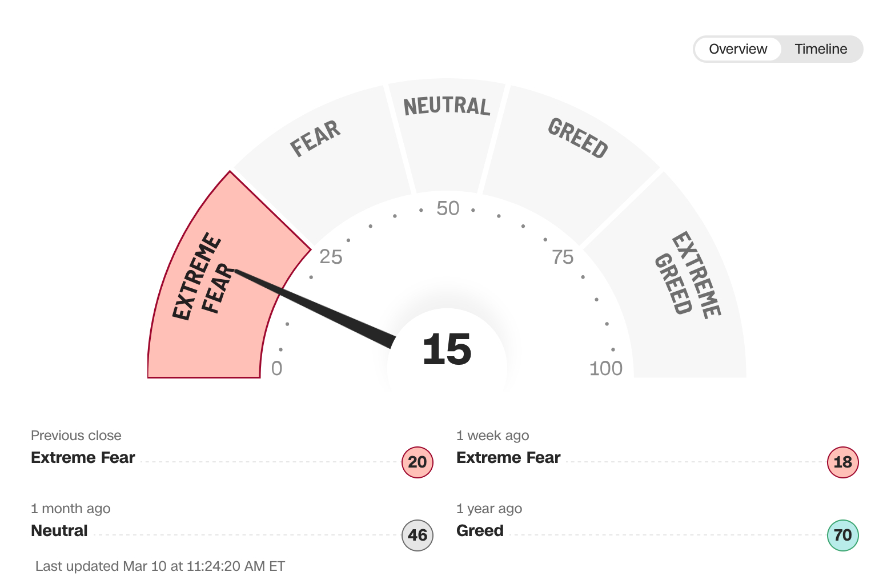
Task: Click the green badge showing 70
Action: 842,535
